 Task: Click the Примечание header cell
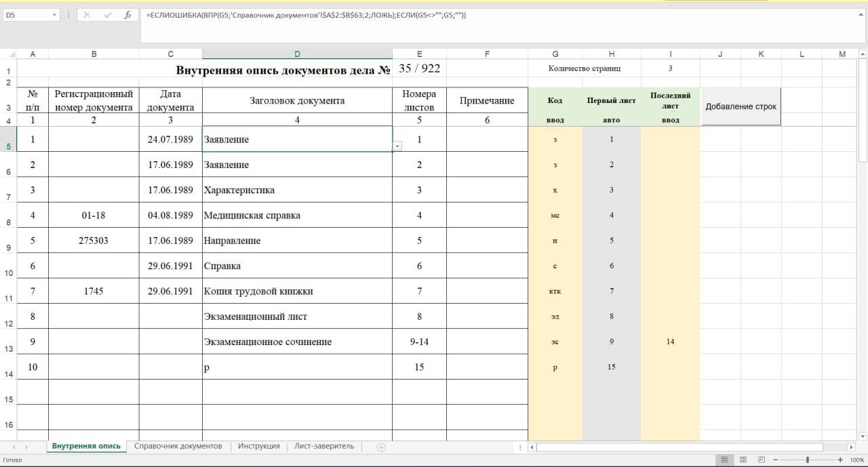tap(487, 100)
